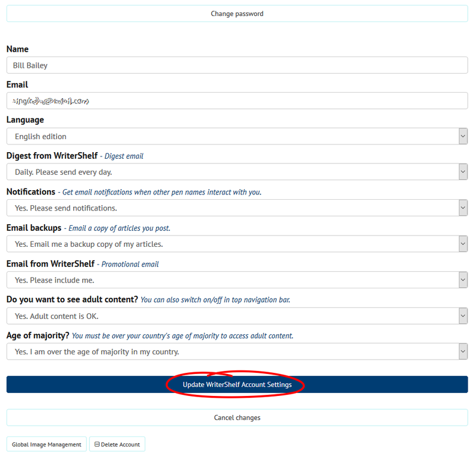Viewport: 476px width, 462px height.
Task: Expand the Email backups dropdown
Action: (x=237, y=244)
